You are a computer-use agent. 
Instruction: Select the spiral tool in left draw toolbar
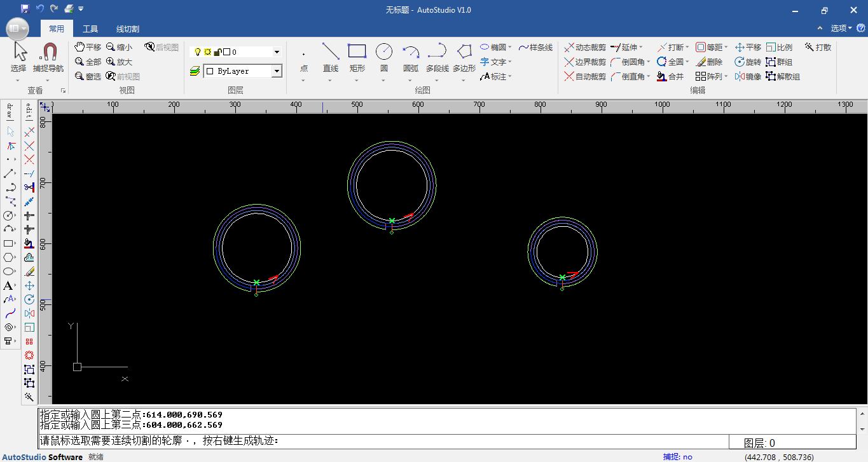tap(9, 327)
